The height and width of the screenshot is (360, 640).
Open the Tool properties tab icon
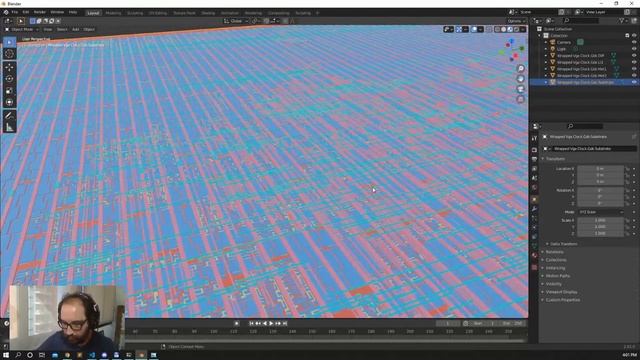534,138
